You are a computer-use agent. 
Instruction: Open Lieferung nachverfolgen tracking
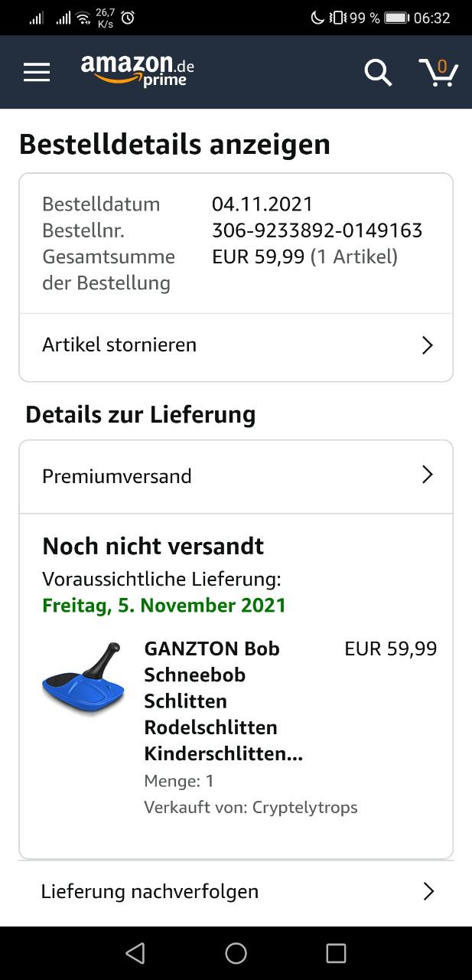pyautogui.click(x=150, y=891)
